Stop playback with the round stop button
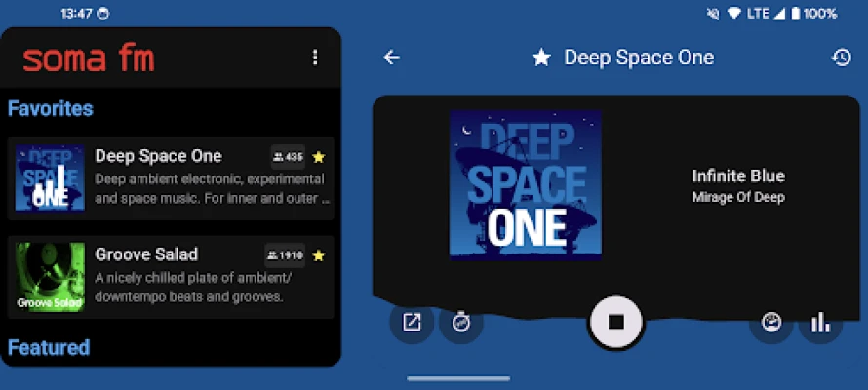The height and width of the screenshot is (390, 868). (x=615, y=321)
